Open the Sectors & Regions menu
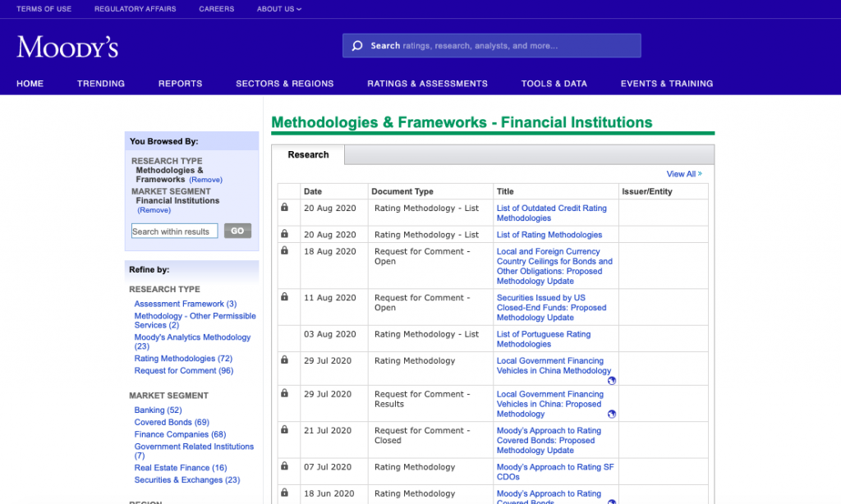This screenshot has height=504, width=841. (x=285, y=84)
